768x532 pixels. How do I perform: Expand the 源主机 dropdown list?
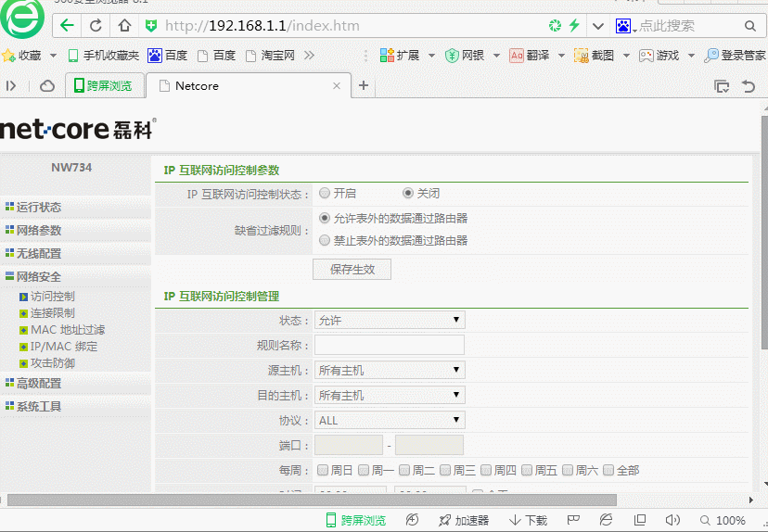tap(390, 371)
